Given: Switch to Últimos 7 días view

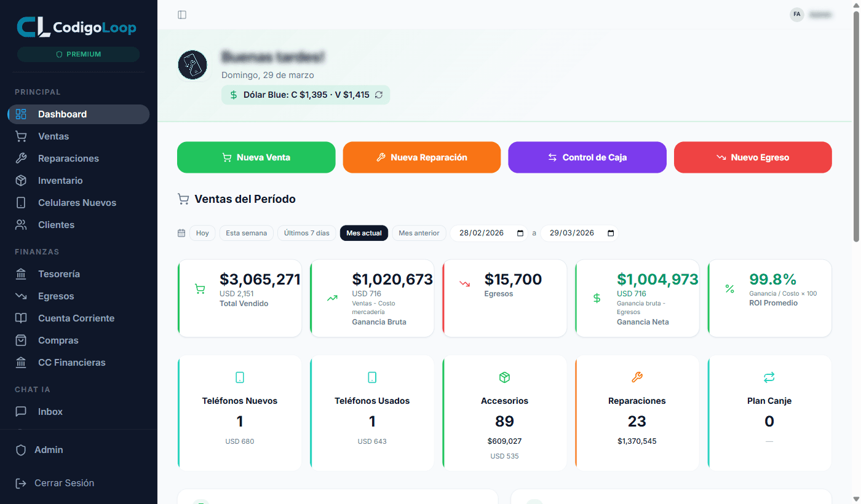Looking at the screenshot, I should click(x=306, y=233).
